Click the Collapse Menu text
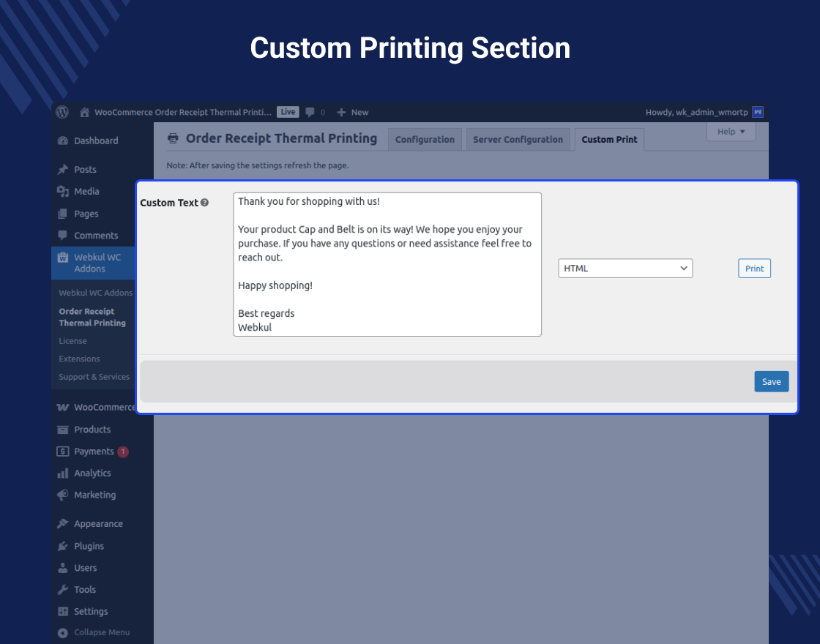Screen dimensions: 820x644 pos(102,632)
